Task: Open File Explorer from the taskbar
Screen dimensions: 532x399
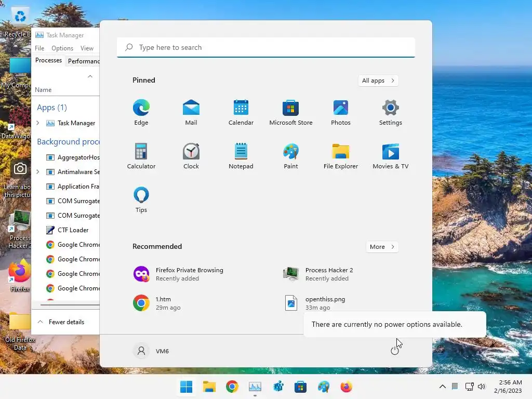Action: [209, 387]
